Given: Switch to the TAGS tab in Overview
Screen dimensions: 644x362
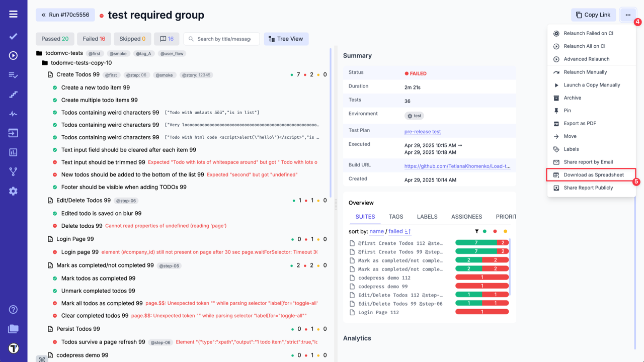Looking at the screenshot, I should [x=396, y=217].
